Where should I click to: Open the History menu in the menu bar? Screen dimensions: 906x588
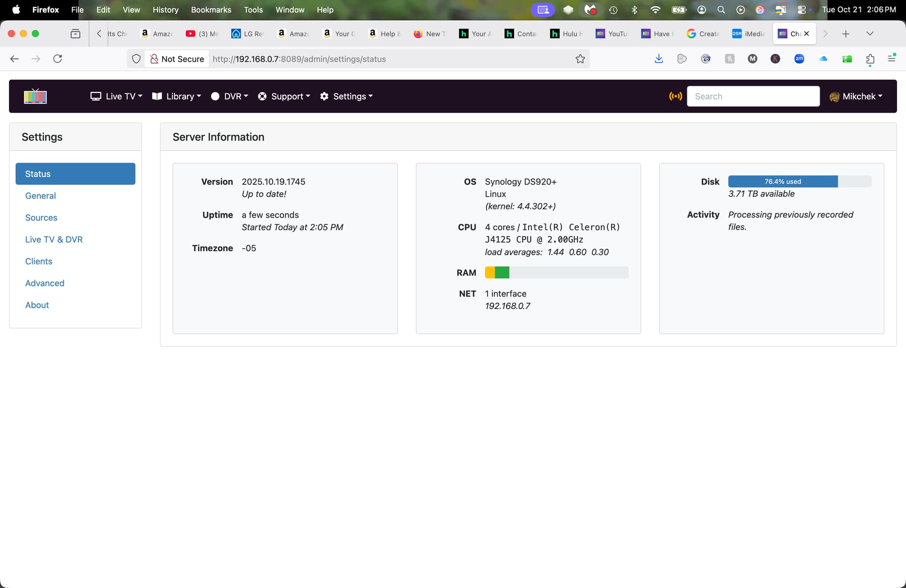click(x=165, y=10)
